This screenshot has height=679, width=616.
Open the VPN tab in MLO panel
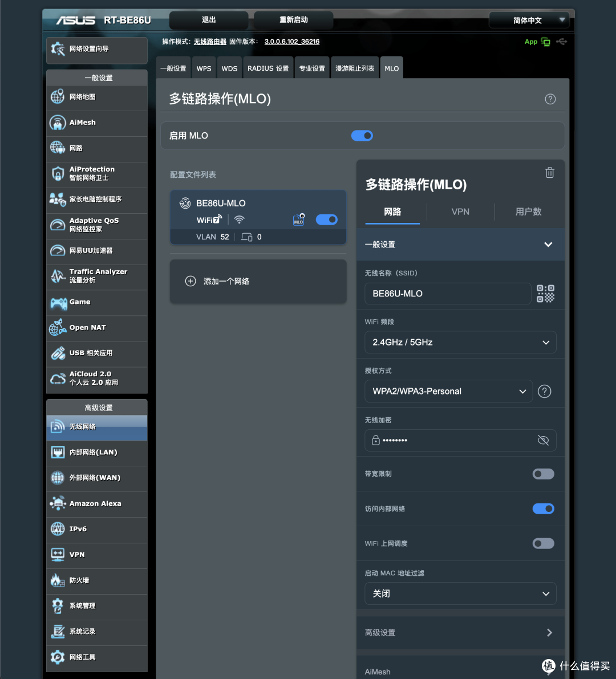click(460, 212)
